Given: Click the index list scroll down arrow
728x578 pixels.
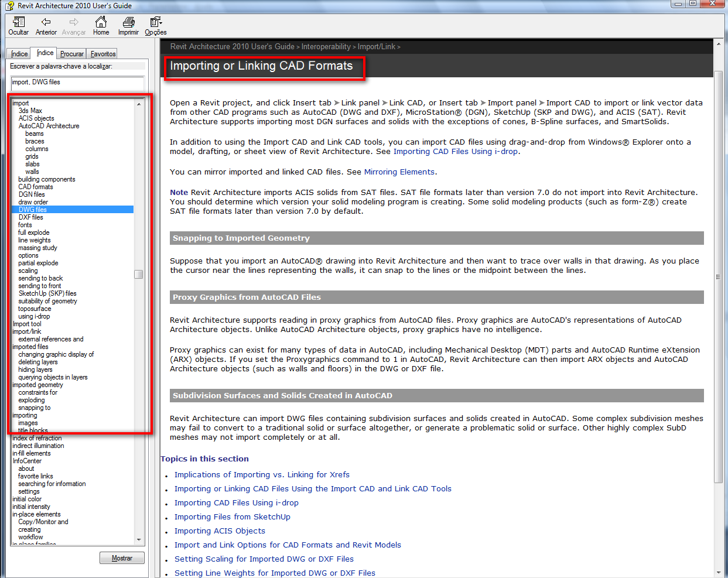Looking at the screenshot, I should pyautogui.click(x=139, y=539).
